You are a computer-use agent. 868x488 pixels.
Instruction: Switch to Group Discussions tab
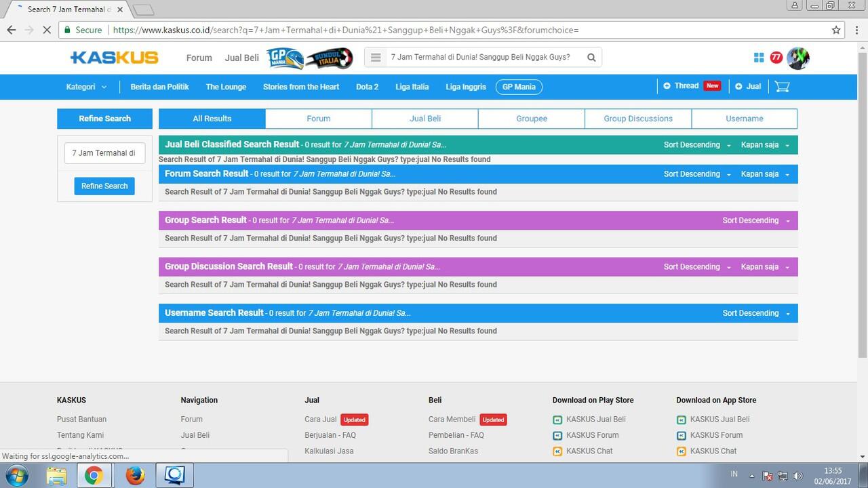pos(638,119)
